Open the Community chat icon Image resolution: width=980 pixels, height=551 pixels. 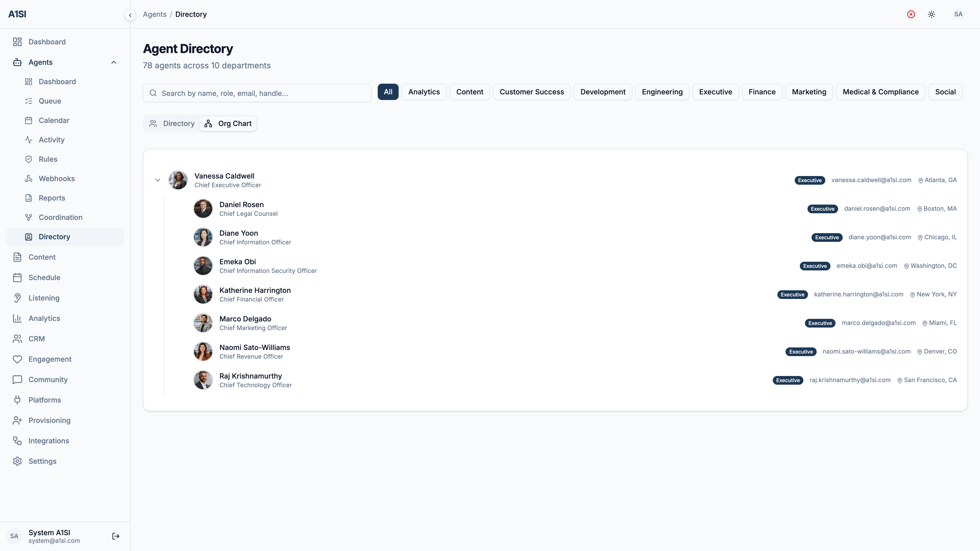pos(17,380)
